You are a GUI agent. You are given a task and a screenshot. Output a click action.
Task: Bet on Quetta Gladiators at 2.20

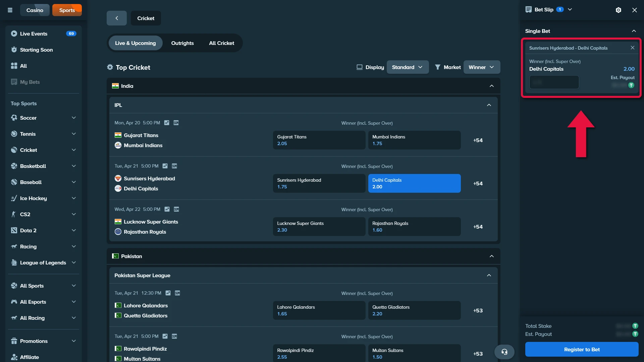click(x=414, y=310)
